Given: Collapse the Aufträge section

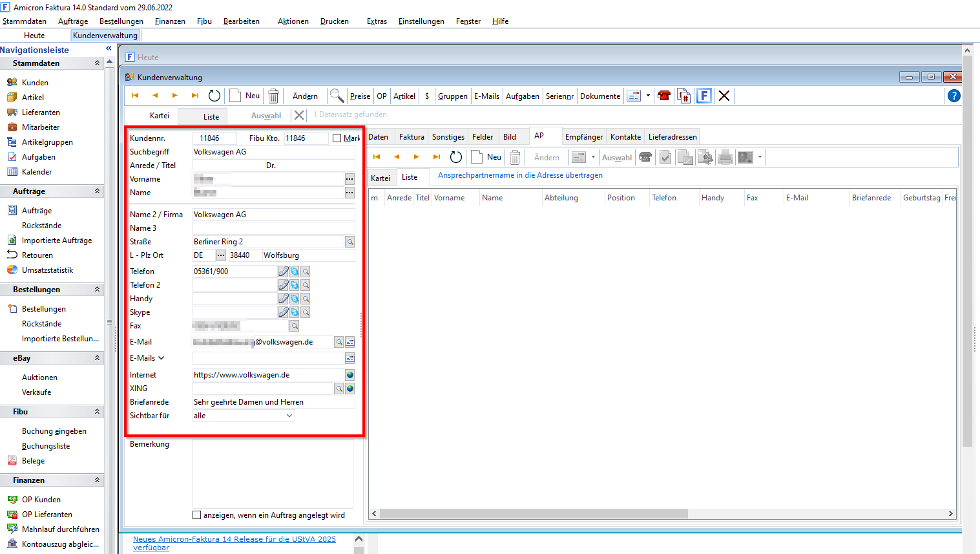Looking at the screenshot, I should 97,191.
